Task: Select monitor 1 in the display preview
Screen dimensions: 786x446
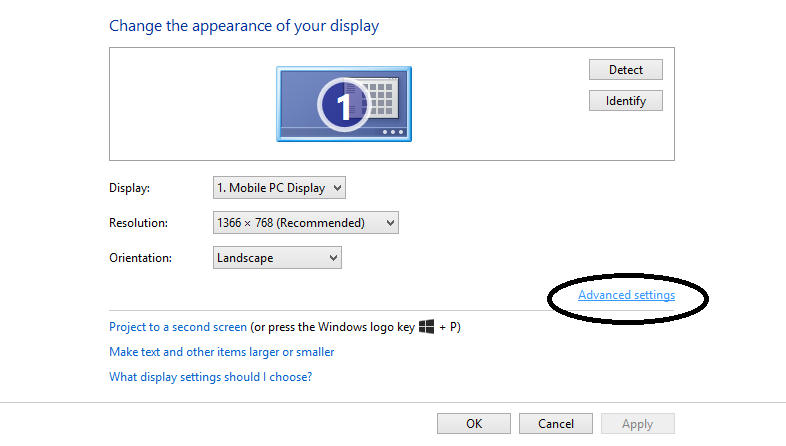Action: [x=344, y=104]
